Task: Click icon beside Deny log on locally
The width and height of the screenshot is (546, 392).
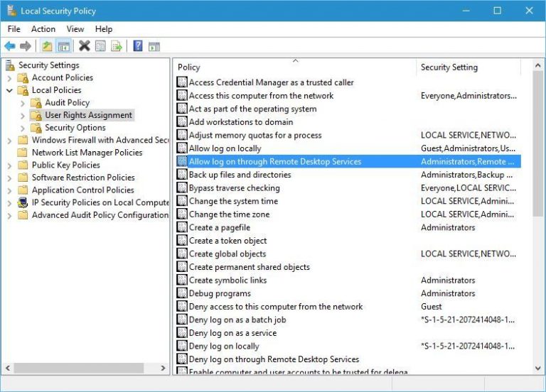Action: click(x=182, y=346)
